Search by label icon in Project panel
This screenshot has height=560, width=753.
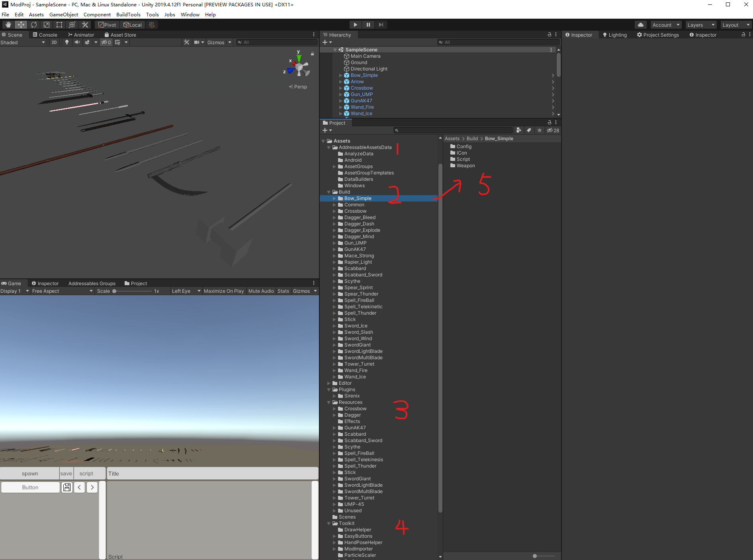tap(529, 130)
